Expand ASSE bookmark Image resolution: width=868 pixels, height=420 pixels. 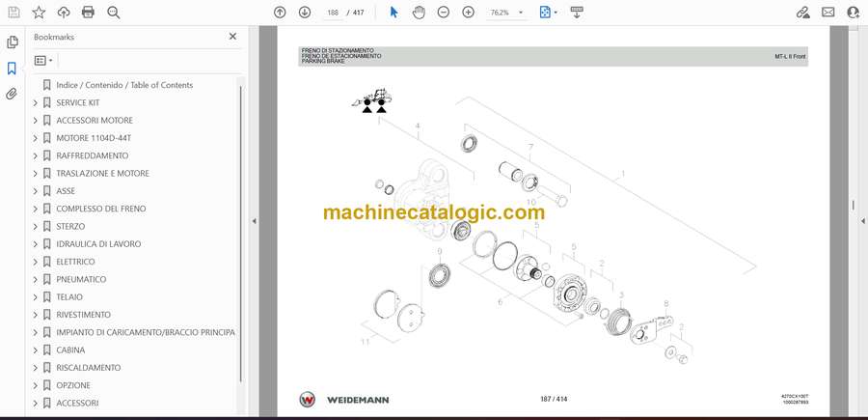36,191
